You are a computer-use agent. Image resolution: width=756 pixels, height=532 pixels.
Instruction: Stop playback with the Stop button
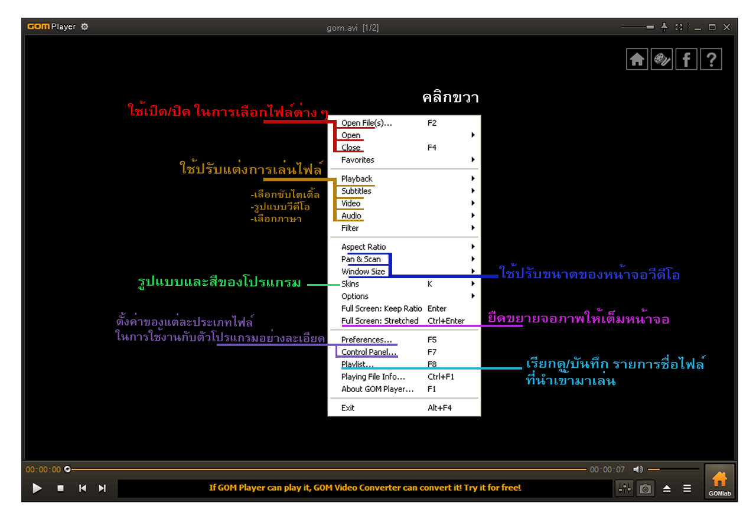60,488
